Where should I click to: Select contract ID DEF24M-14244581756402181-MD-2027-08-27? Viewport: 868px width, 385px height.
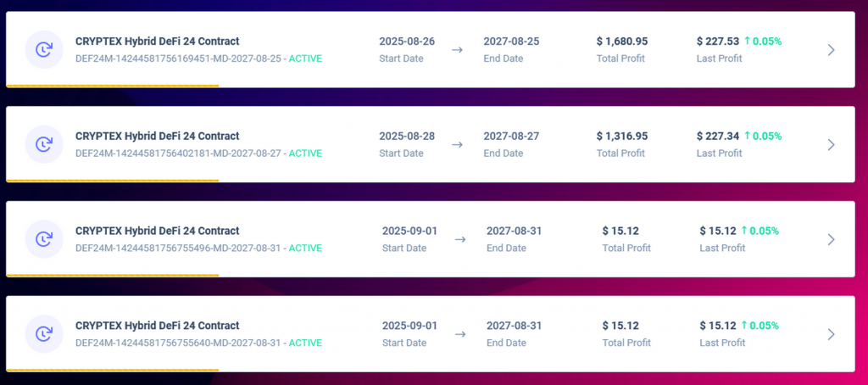pos(179,153)
